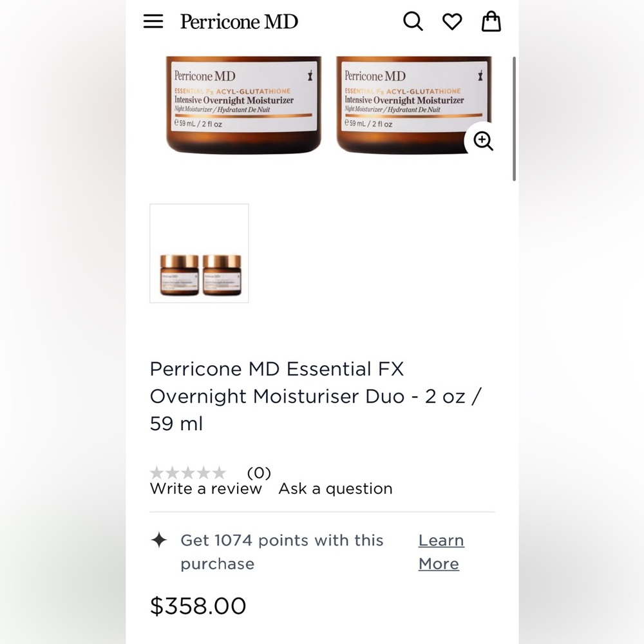The height and width of the screenshot is (644, 644).
Task: Open Learn More about points
Action: 441,552
